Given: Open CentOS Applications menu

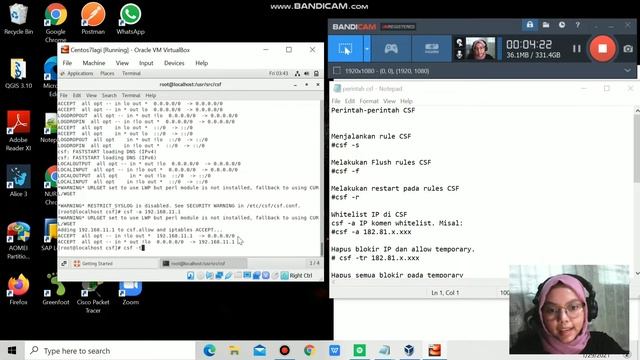Looking at the screenshot, I should point(80,73).
